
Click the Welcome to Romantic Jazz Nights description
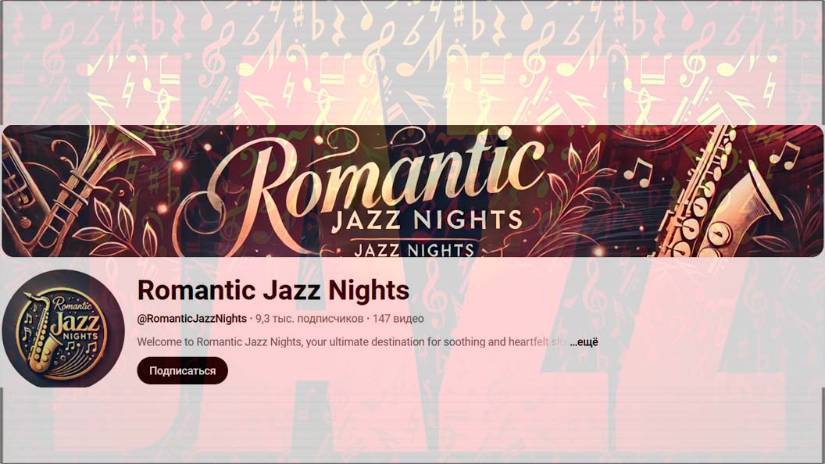(342, 342)
